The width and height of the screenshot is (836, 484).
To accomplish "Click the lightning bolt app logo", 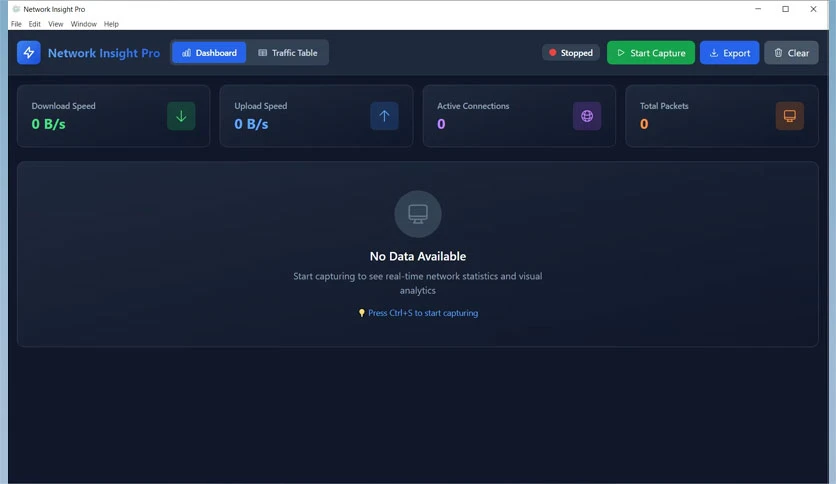I will (29, 53).
